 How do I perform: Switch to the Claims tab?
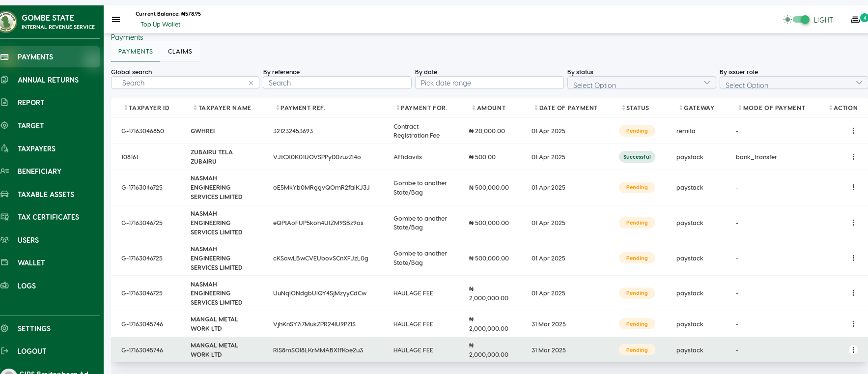180,52
